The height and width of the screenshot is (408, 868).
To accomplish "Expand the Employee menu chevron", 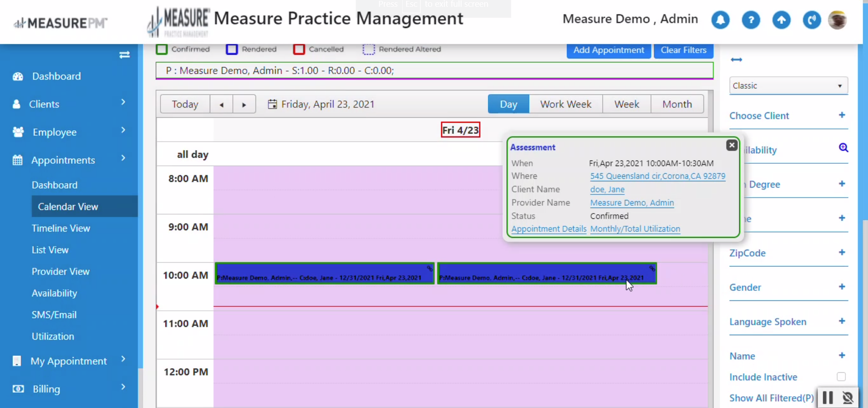I will [x=123, y=130].
